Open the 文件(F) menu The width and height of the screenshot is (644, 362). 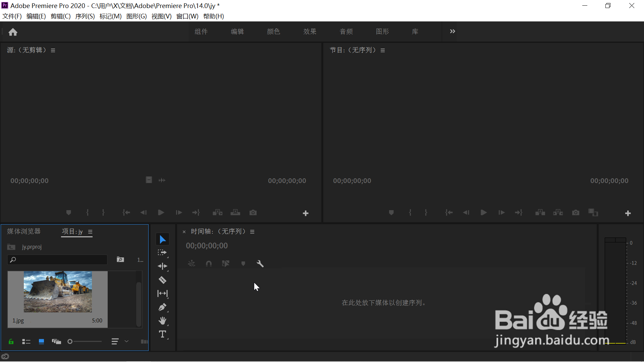(12, 16)
